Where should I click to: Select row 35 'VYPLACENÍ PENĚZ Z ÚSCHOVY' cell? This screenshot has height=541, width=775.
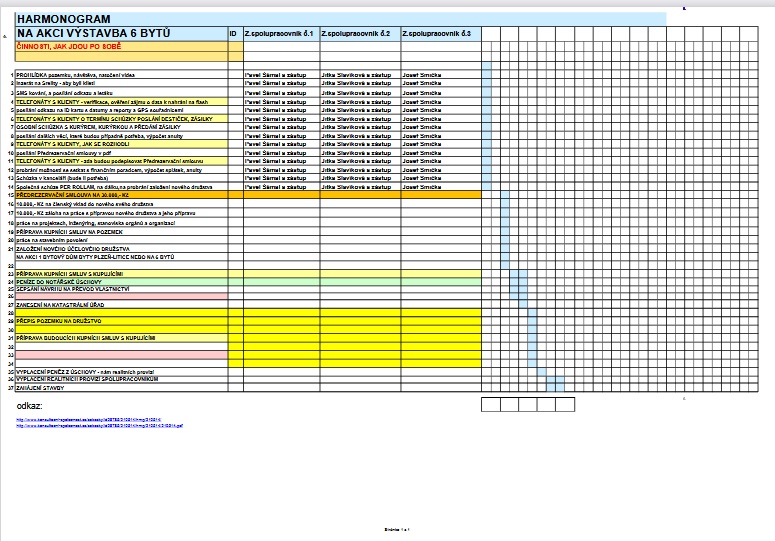click(122, 372)
